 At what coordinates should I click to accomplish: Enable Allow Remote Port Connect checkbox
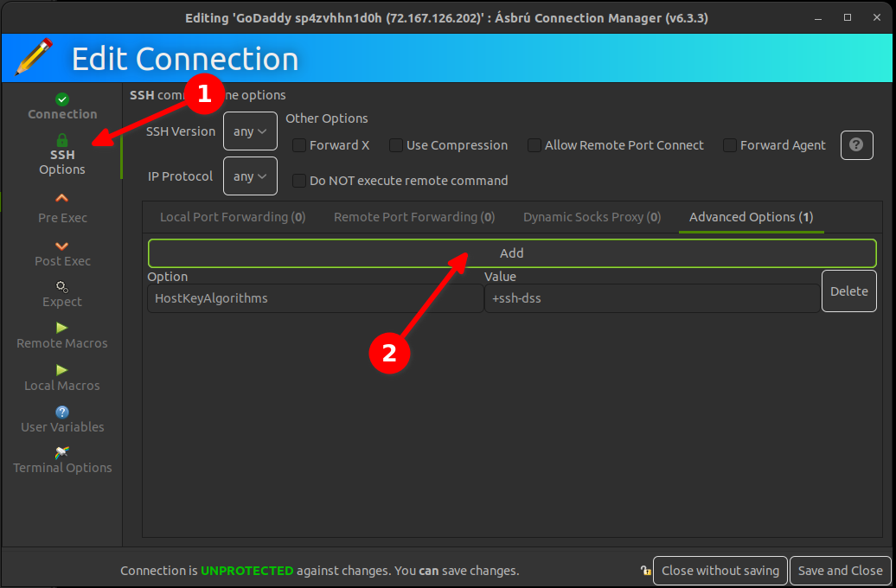tap(534, 145)
